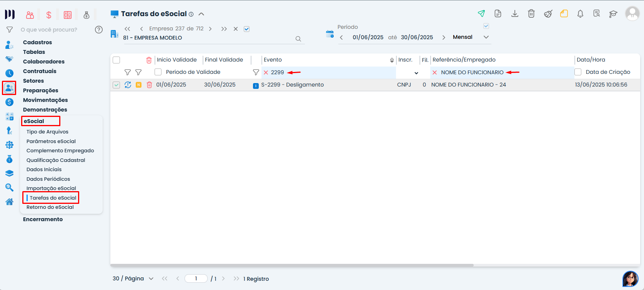
Task: Go to next company arrow
Action: pos(210,29)
